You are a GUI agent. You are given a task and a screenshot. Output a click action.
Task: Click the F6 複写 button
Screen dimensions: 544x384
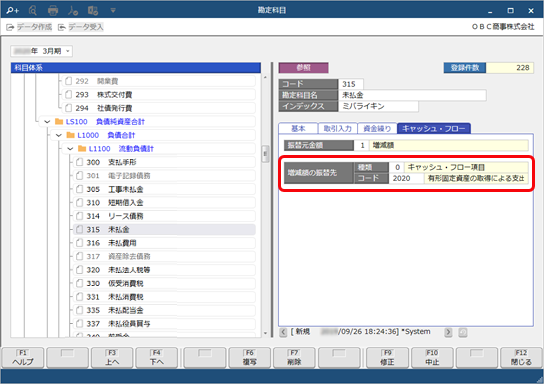click(x=250, y=358)
